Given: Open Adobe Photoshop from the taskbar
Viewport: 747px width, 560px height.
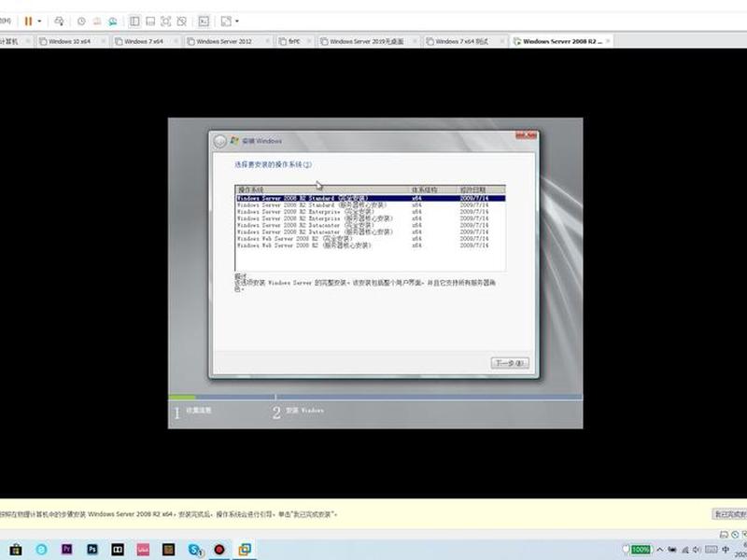Looking at the screenshot, I should pyautogui.click(x=92, y=550).
